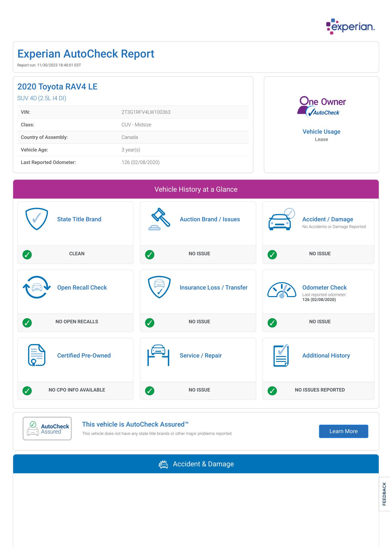Click the Accident / Damage car icon

coord(281,220)
